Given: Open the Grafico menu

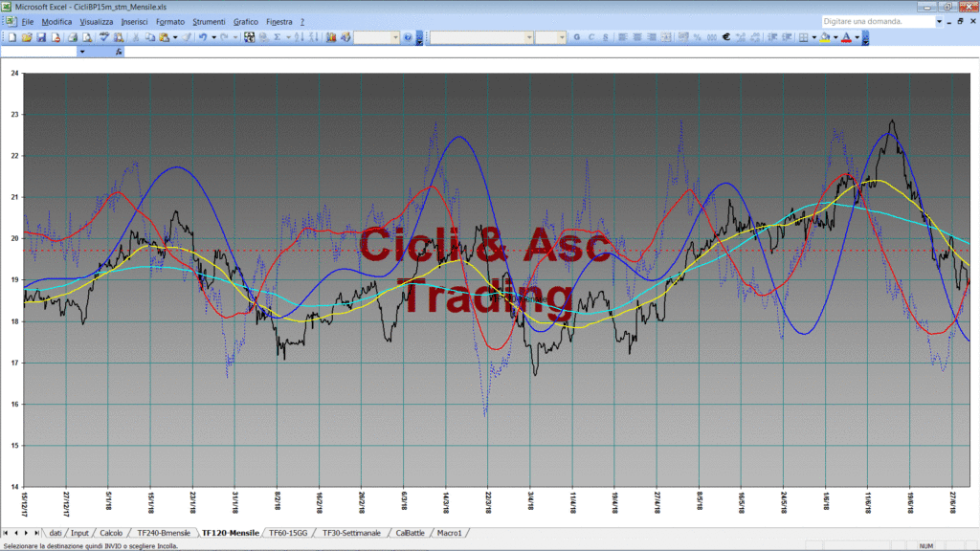Looking at the screenshot, I should (x=246, y=22).
